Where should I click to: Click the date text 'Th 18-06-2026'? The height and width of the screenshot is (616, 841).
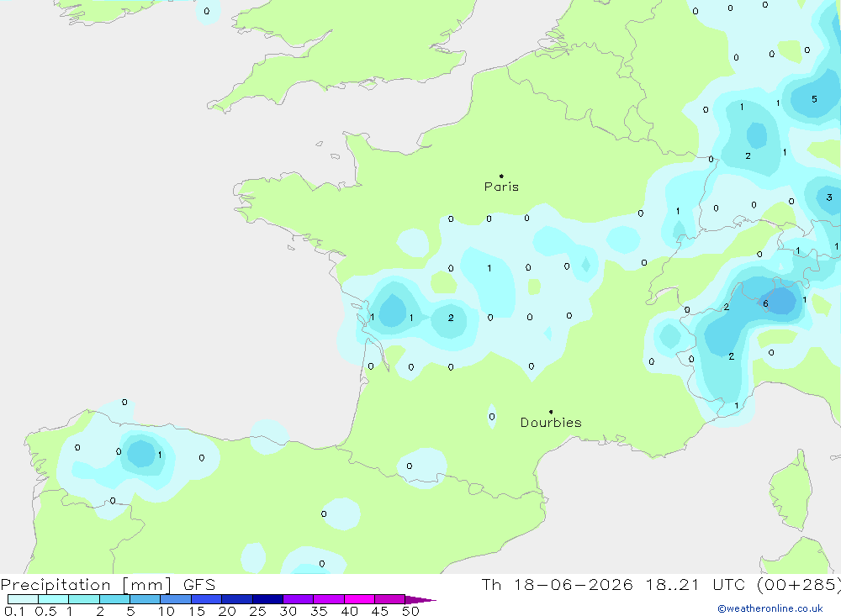(557, 585)
